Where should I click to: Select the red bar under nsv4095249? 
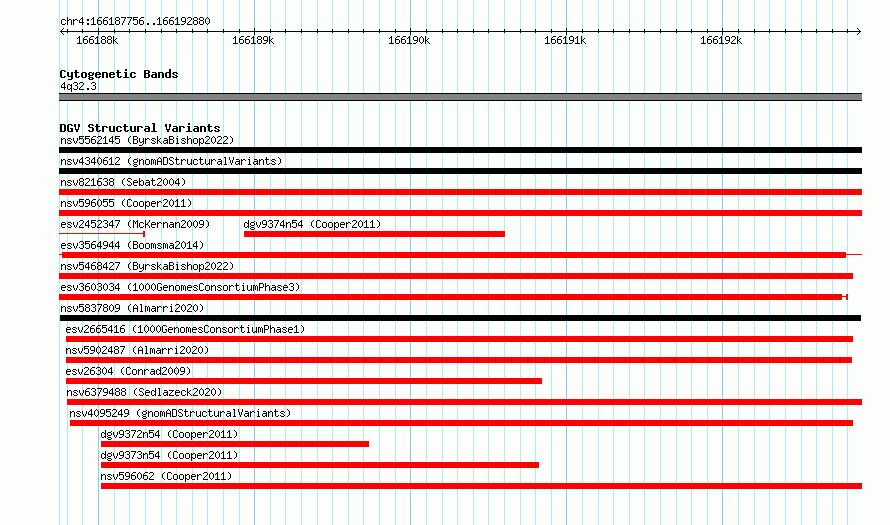[x=461, y=423]
